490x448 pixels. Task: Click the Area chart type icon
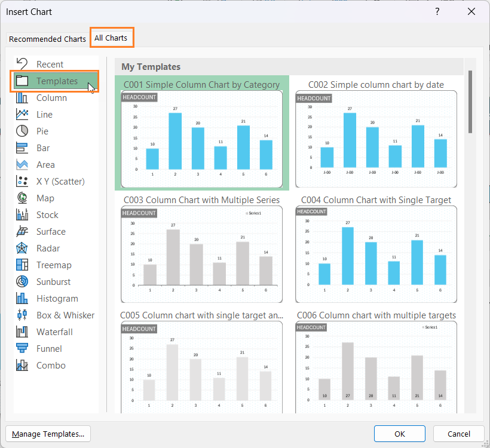pyautogui.click(x=22, y=164)
